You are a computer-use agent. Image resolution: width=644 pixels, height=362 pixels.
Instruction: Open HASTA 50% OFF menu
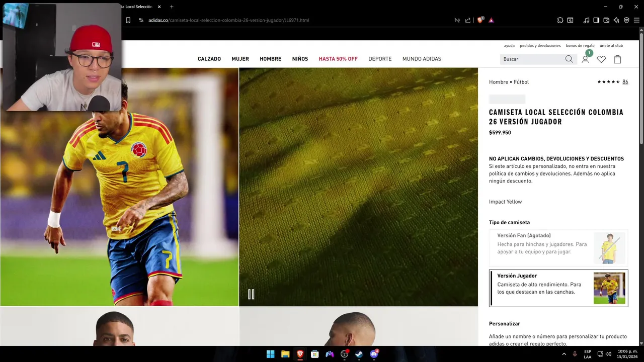[338, 59]
